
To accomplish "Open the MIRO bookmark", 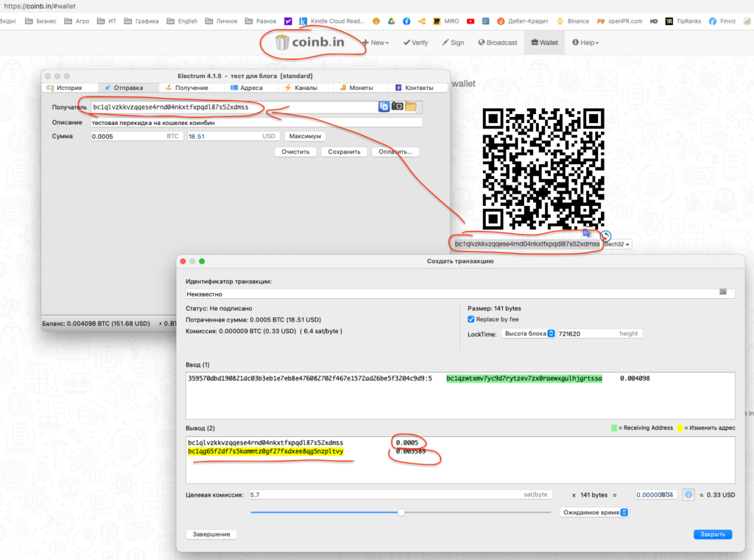I will (x=446, y=21).
